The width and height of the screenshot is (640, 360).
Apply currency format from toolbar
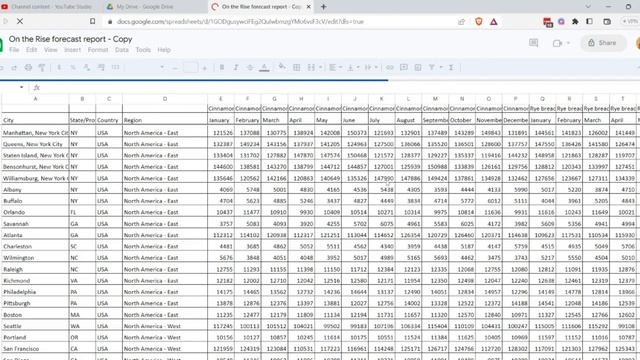click(x=59, y=68)
